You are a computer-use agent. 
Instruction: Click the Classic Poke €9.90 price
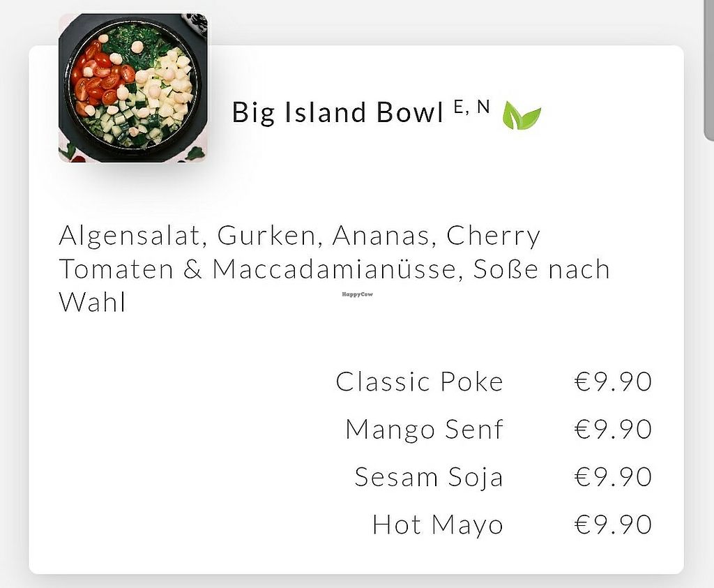613,382
